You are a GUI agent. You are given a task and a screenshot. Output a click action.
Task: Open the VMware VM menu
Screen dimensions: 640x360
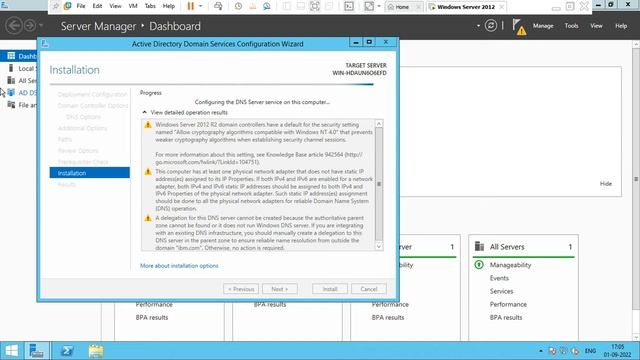coord(133,6)
